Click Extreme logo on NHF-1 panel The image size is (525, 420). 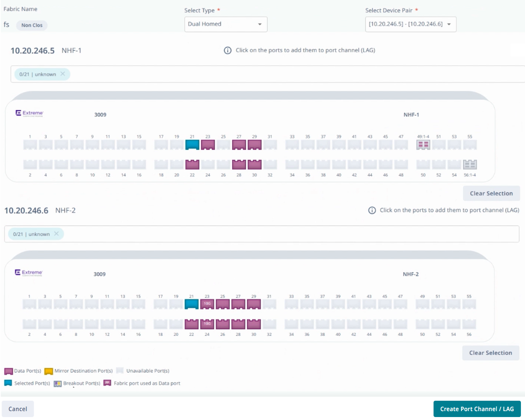(x=29, y=113)
